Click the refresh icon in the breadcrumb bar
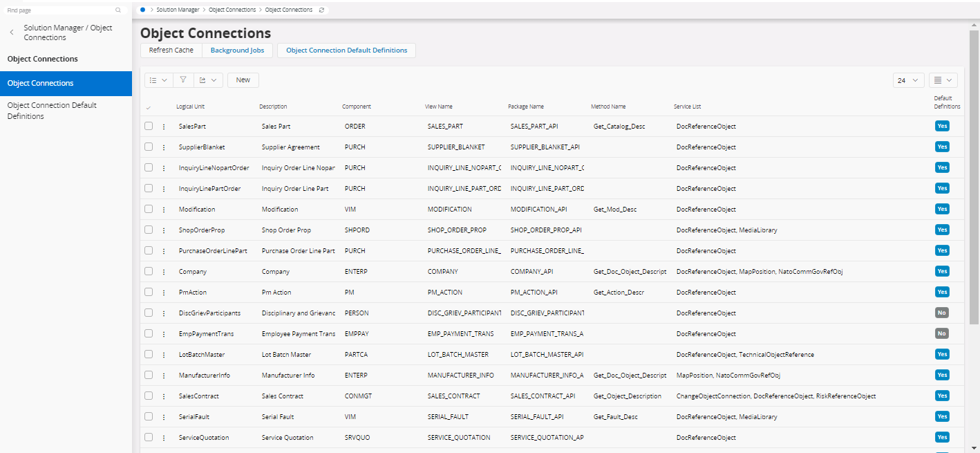 321,10
